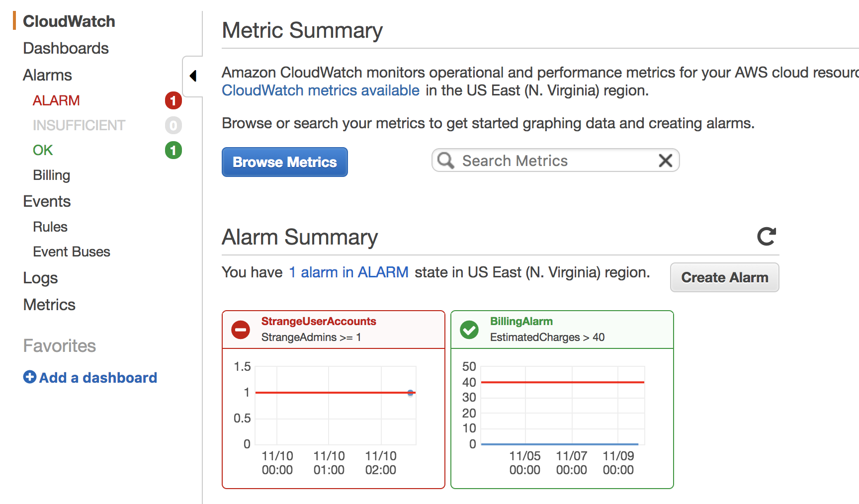Select Rules under Events

pyautogui.click(x=50, y=227)
